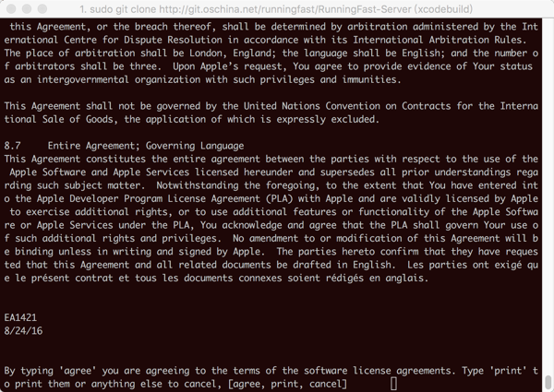554x392 pixels.
Task: Click the 'Entire Agreement; Governing Language' heading
Action: [x=146, y=146]
